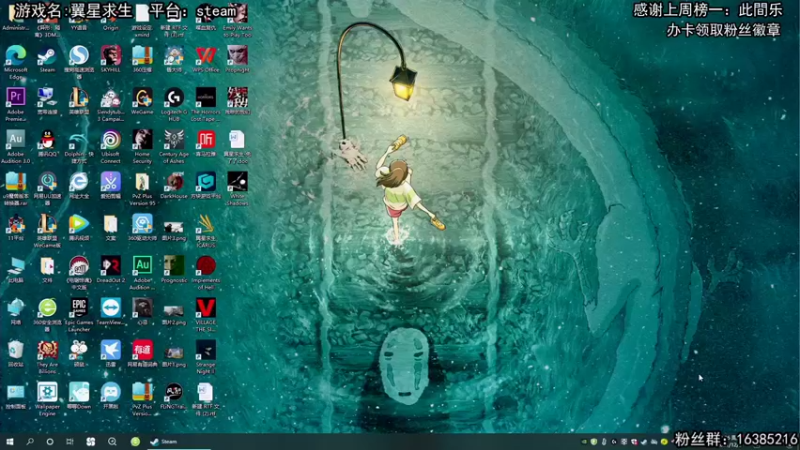Screen dimensions: 800x450
Task: Open the image file ending 3.png
Action: point(174,228)
